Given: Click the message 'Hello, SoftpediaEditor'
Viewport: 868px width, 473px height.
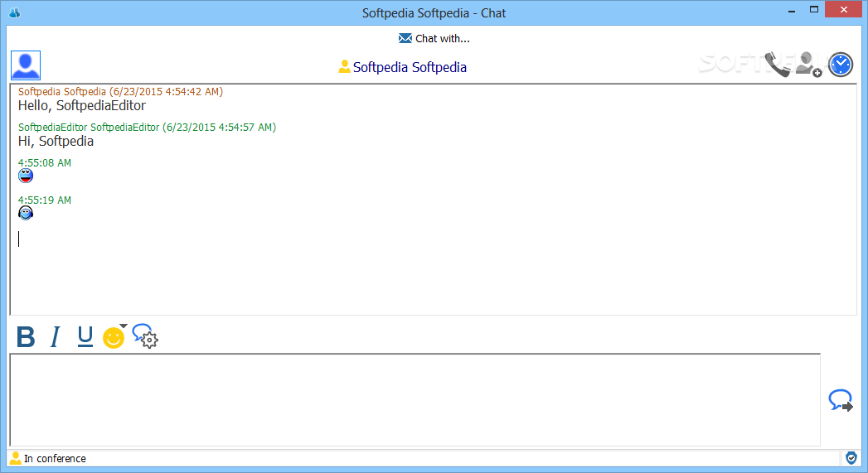Looking at the screenshot, I should (82, 106).
